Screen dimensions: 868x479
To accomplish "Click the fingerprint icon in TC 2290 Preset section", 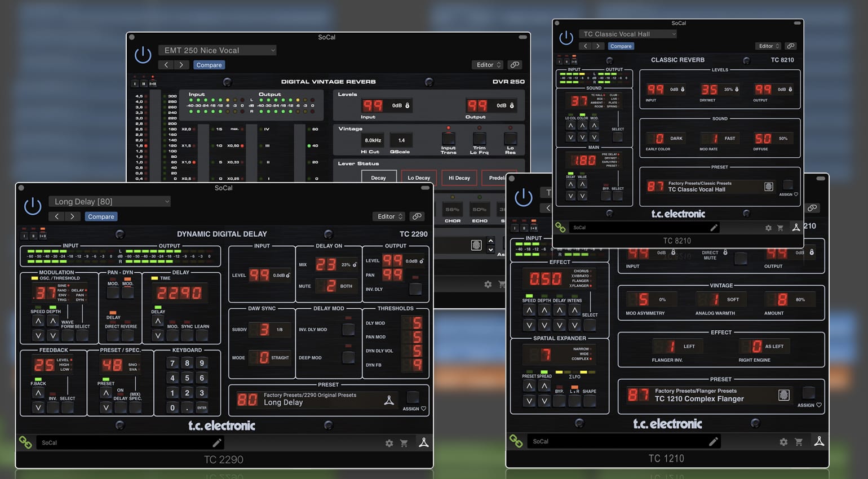I will 389,401.
